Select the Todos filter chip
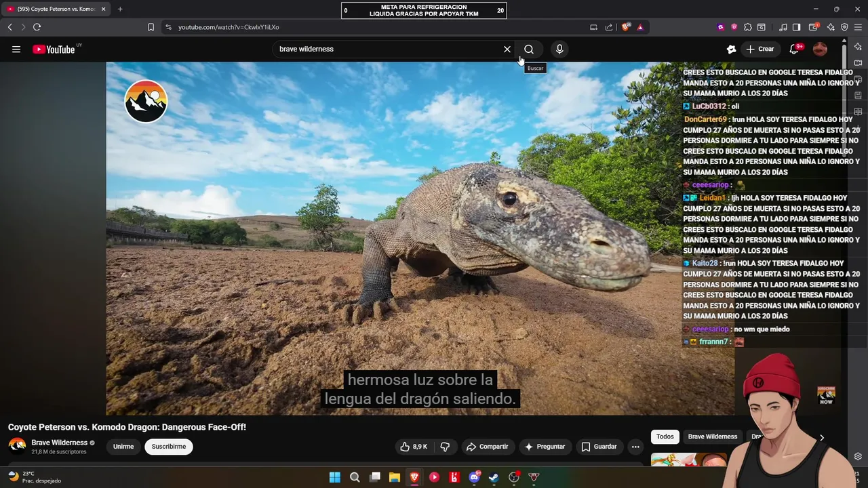 pos(665,436)
